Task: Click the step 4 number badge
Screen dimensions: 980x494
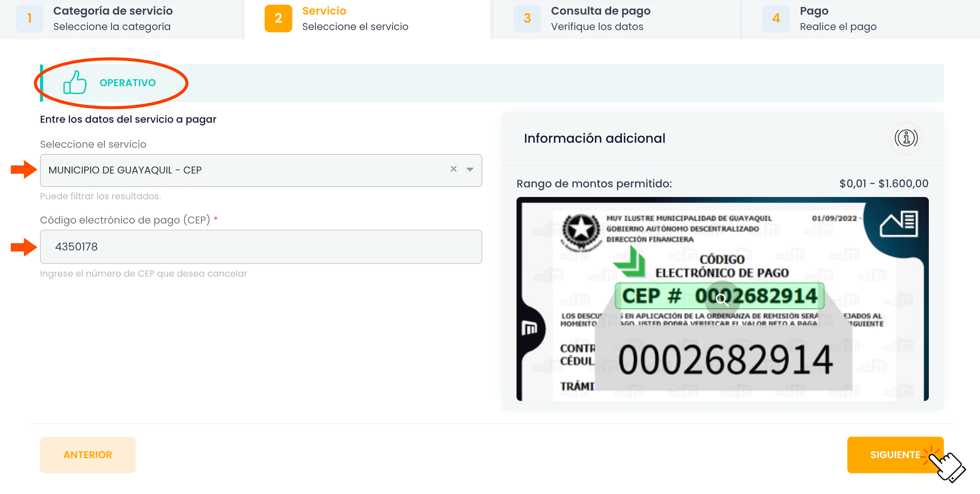Action: [x=776, y=18]
